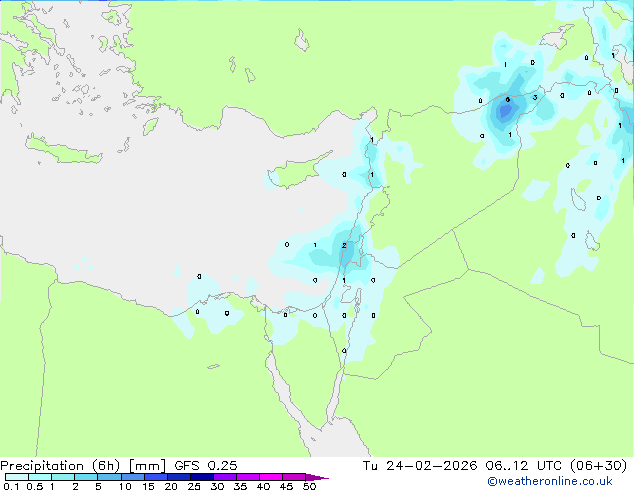
Task: Click the legend scale label "15"
Action: click(x=148, y=486)
